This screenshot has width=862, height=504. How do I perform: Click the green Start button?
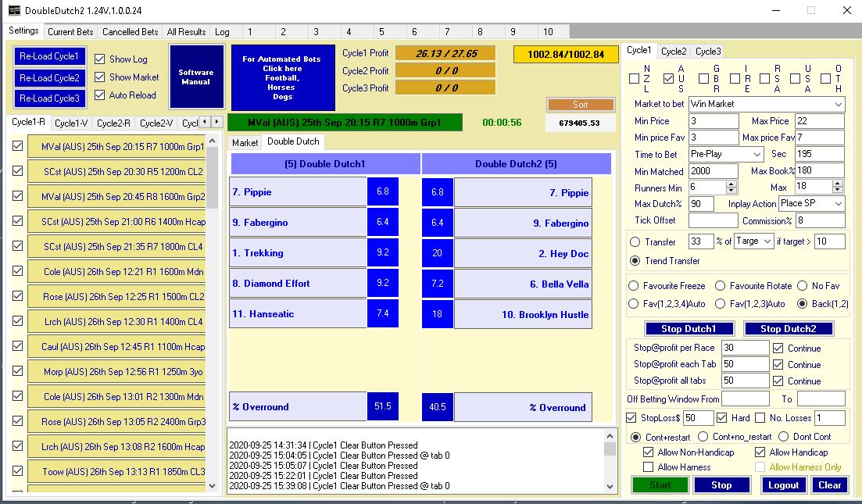point(660,484)
